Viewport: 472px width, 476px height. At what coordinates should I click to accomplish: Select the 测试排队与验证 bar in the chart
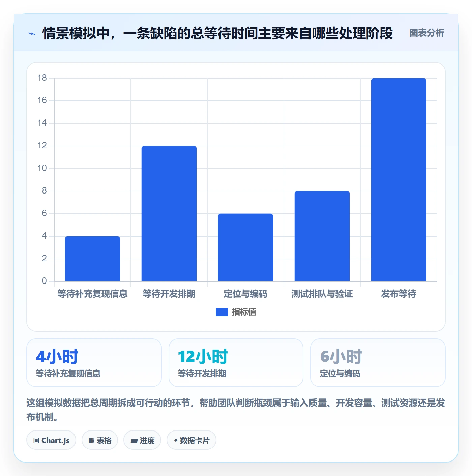[x=322, y=236]
